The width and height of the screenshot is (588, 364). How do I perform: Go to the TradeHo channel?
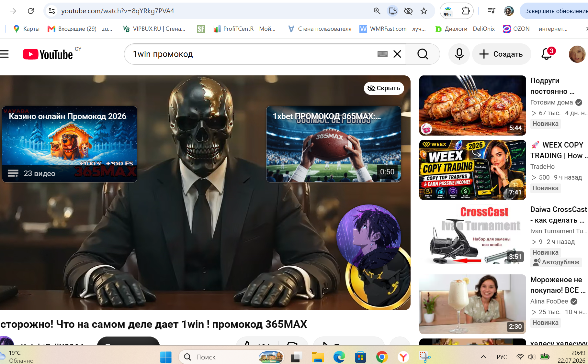pyautogui.click(x=542, y=167)
